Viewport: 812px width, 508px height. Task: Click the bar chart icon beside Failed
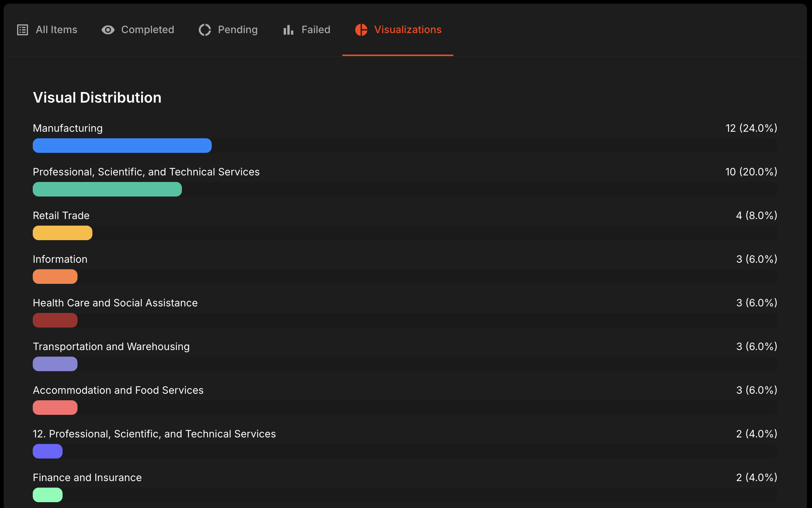click(288, 30)
